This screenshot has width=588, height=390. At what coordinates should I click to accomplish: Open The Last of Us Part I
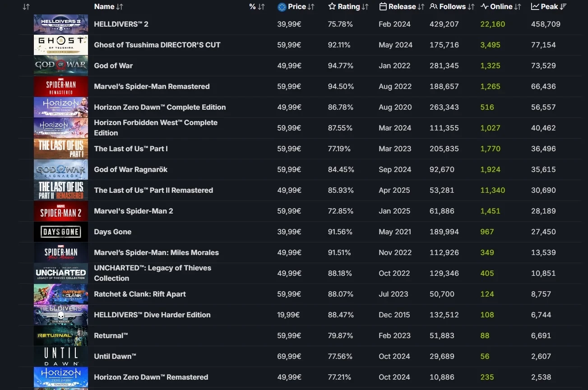click(130, 149)
